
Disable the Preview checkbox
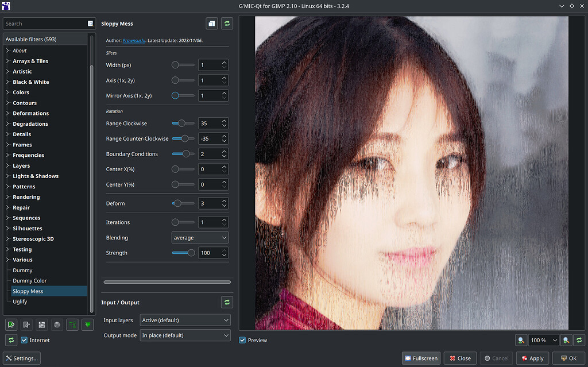(x=242, y=340)
